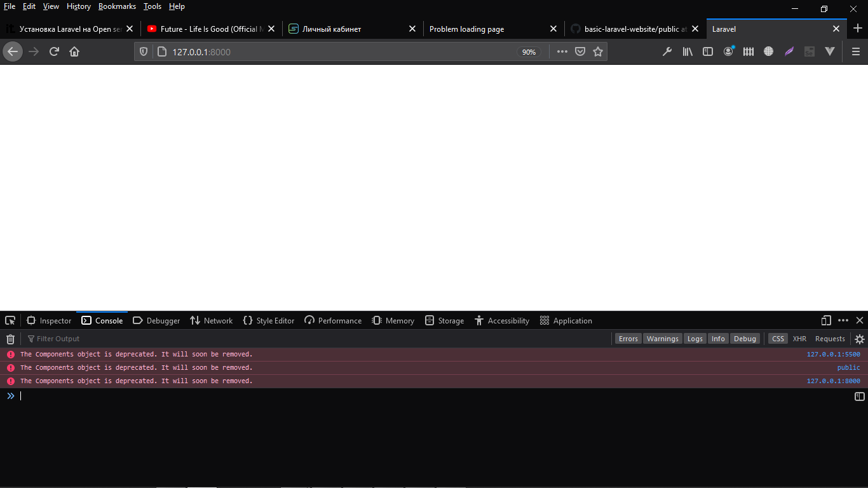Screen dimensions: 868x488
Task: Open the History menu
Action: pyautogui.click(x=79, y=6)
